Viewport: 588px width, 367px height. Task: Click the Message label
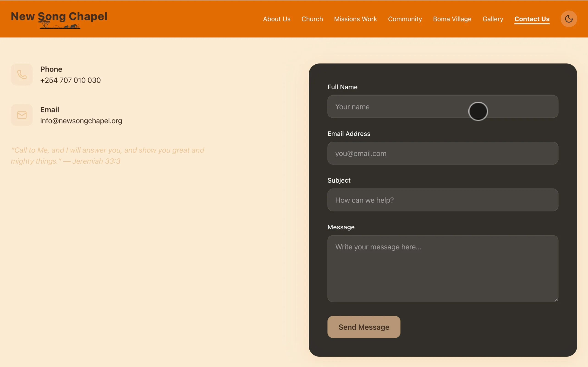pos(341,227)
